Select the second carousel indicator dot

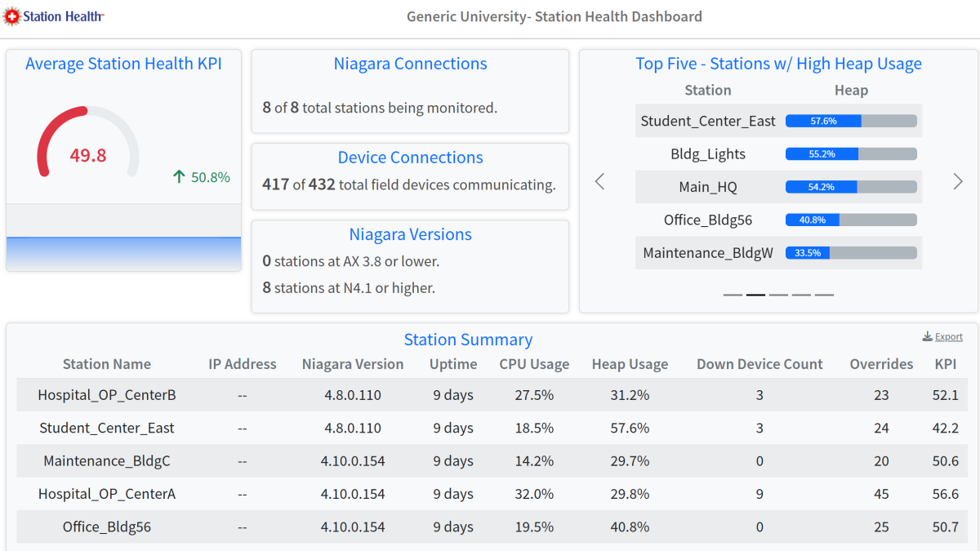(755, 294)
